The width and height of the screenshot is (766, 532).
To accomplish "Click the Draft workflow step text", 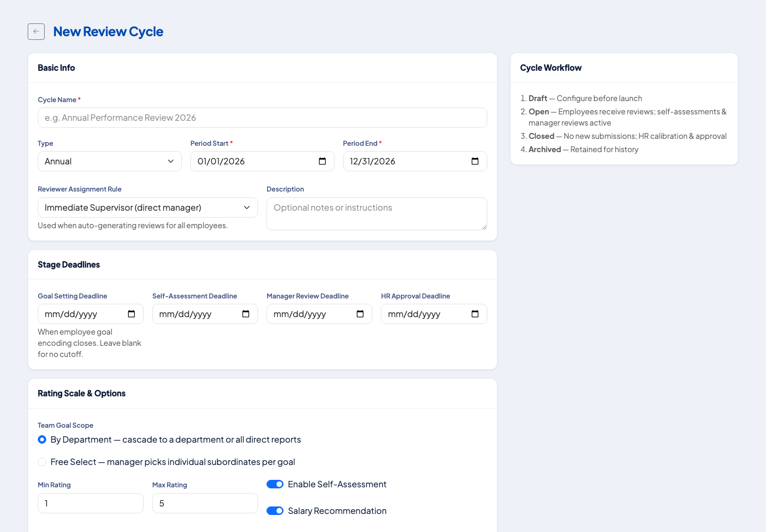I will coord(585,98).
